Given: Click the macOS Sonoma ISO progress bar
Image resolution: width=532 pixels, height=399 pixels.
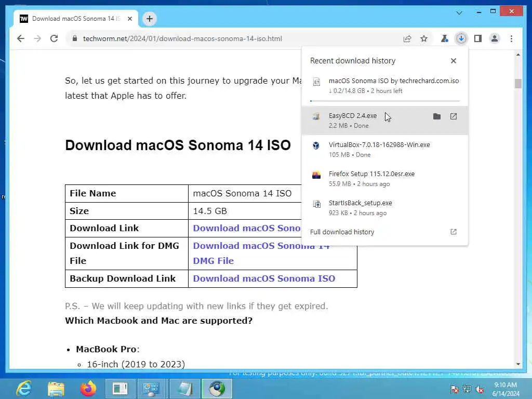Looking at the screenshot, I should point(385,101).
